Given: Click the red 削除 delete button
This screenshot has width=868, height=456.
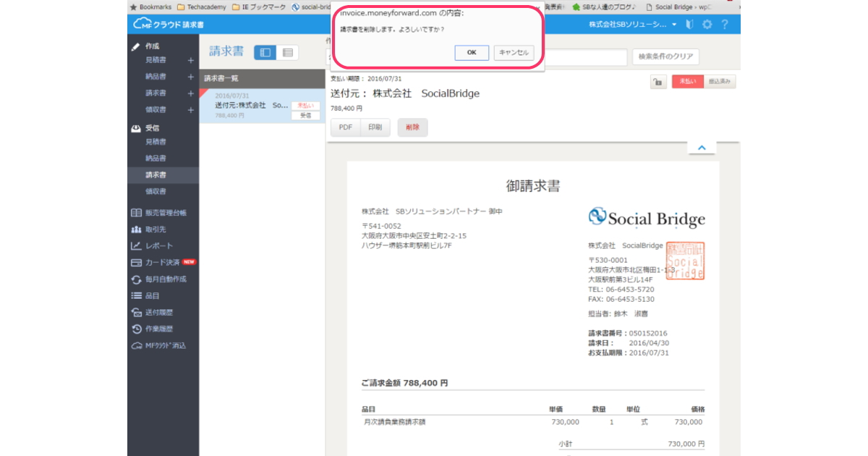Looking at the screenshot, I should click(412, 127).
